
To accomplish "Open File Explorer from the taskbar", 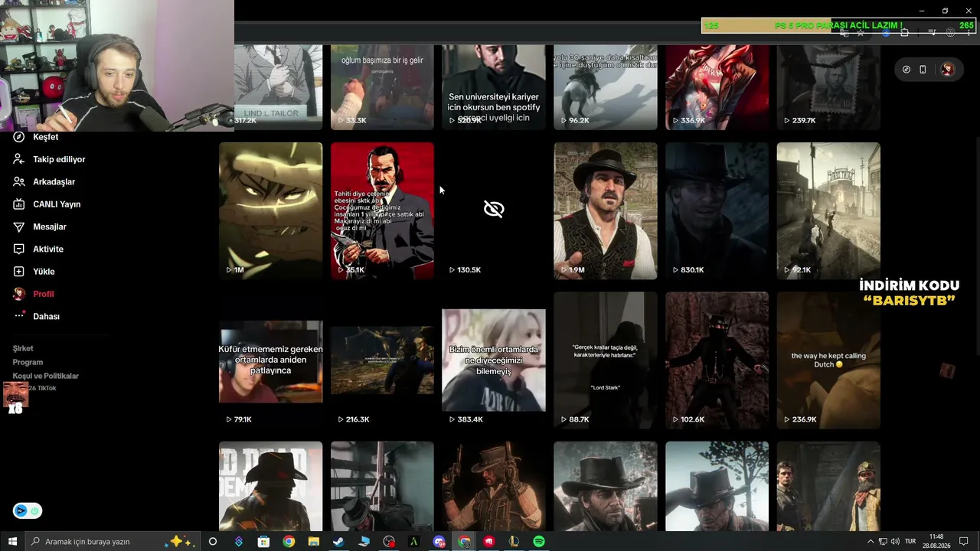I will point(313,542).
